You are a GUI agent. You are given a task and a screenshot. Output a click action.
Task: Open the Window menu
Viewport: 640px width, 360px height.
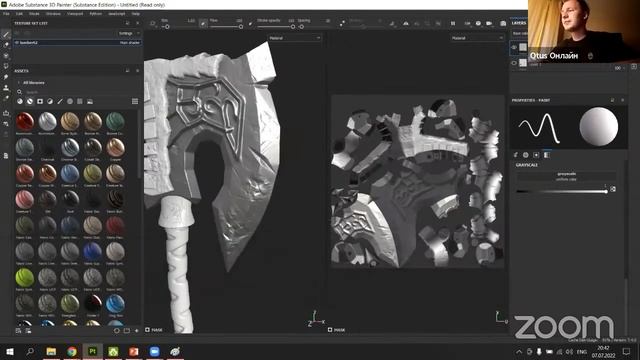coord(53,13)
